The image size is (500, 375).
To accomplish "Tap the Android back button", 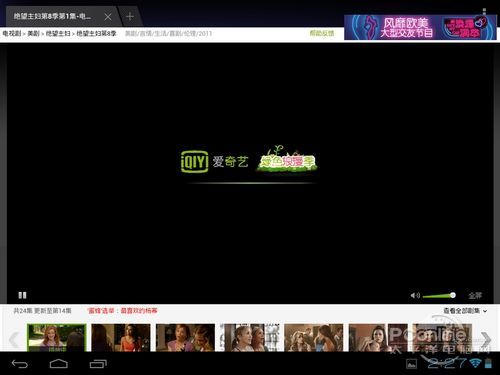I will click(20, 364).
